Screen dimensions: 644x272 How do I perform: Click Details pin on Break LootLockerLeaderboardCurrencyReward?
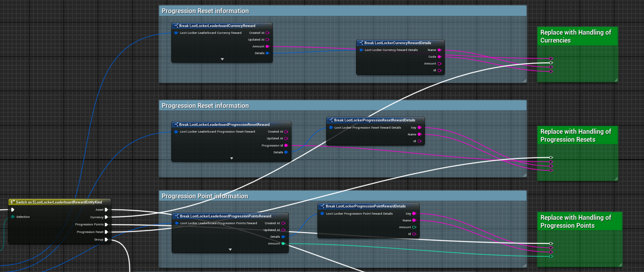[x=267, y=53]
